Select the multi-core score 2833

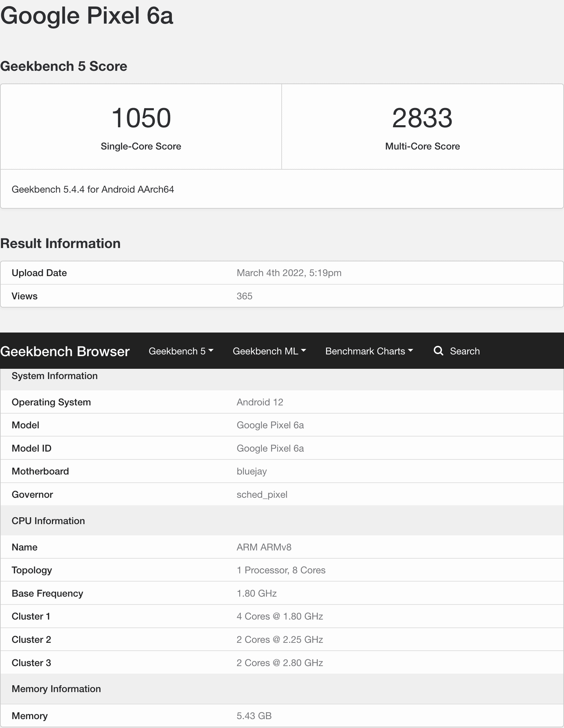[422, 118]
